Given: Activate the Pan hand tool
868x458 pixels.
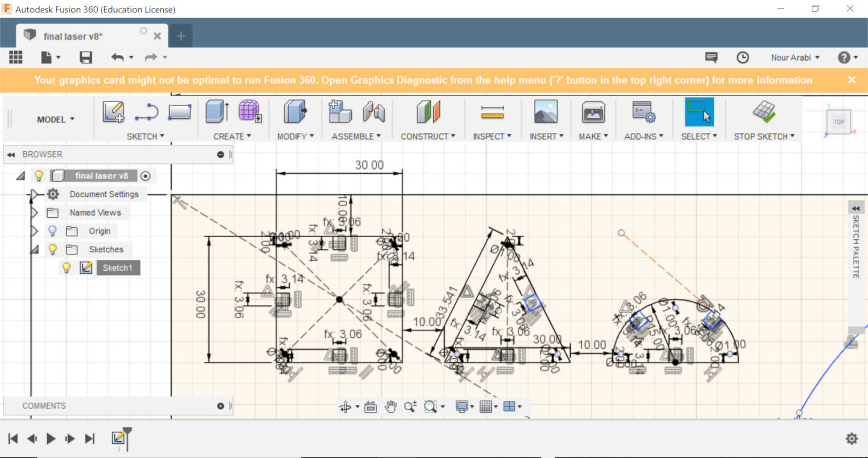Looking at the screenshot, I should [x=390, y=407].
